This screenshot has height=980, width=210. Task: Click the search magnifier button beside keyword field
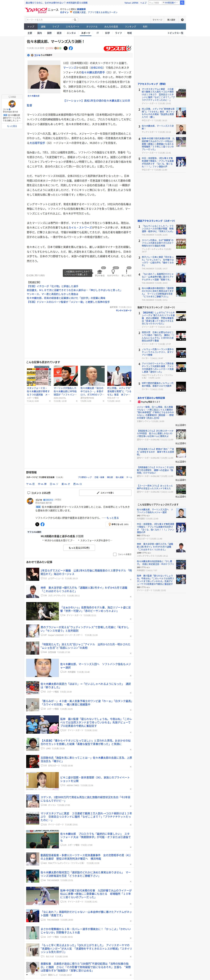[x=75, y=20]
